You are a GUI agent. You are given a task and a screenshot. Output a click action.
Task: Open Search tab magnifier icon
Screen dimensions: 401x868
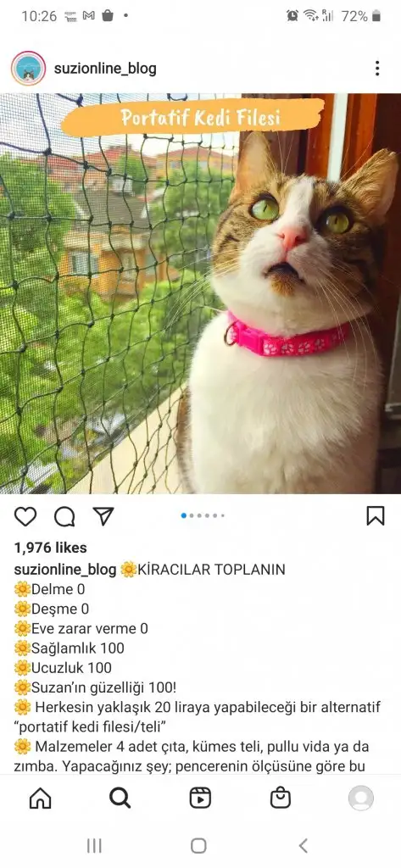[120, 798]
